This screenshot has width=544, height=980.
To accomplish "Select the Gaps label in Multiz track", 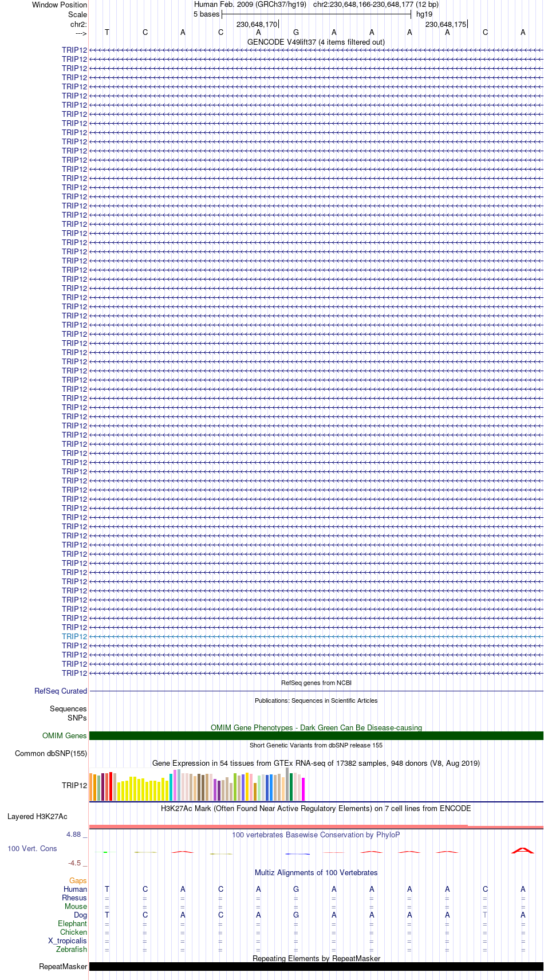I will click(78, 881).
